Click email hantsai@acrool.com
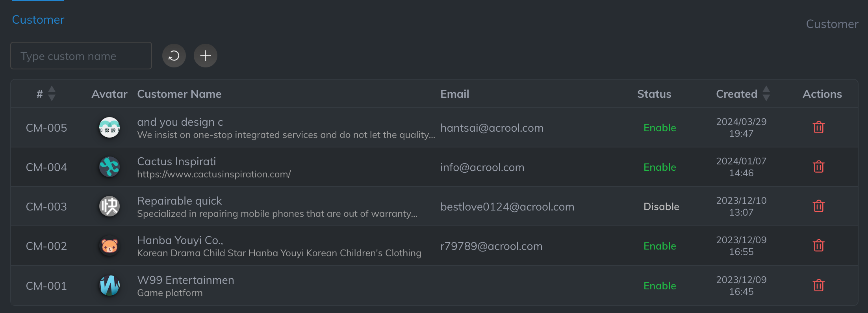The image size is (868, 313). pyautogui.click(x=492, y=128)
